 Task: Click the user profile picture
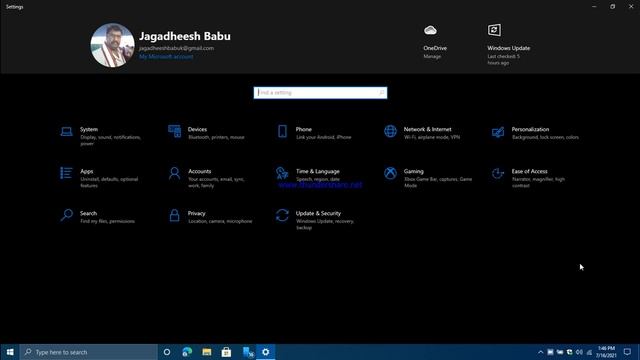(112, 45)
